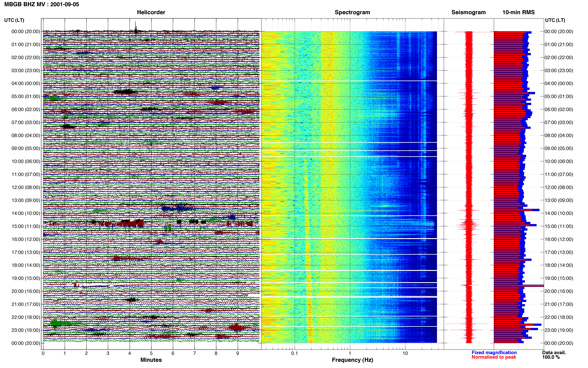Click the 10-min RMS panel heading

coord(518,12)
